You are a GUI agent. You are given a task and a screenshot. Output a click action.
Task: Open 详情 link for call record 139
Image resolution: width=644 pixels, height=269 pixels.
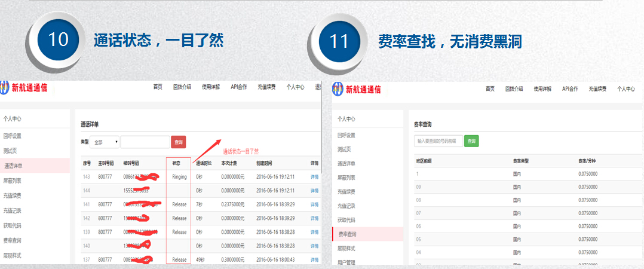click(315, 232)
